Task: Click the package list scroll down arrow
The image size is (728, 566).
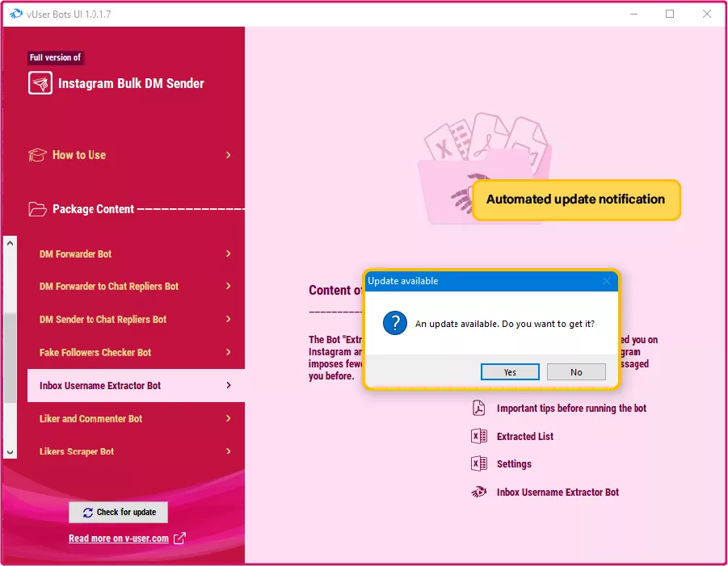Action: pos(11,452)
